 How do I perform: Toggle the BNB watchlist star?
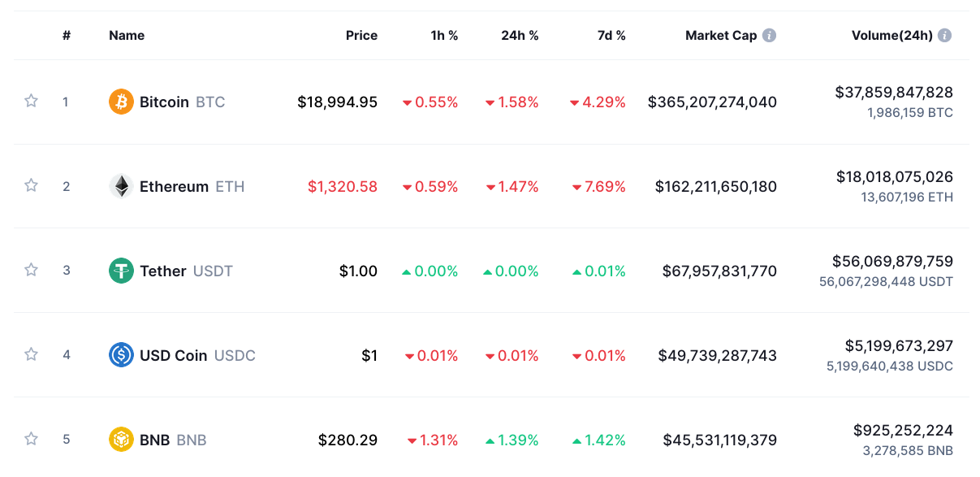tap(31, 439)
